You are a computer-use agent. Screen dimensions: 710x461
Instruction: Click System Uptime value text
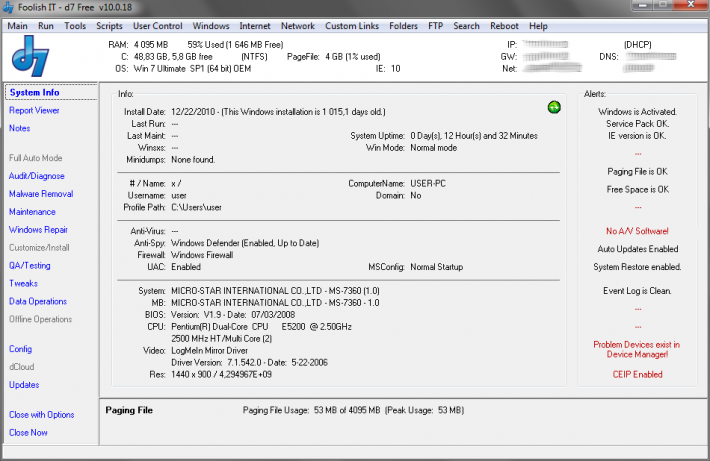pyautogui.click(x=474, y=136)
